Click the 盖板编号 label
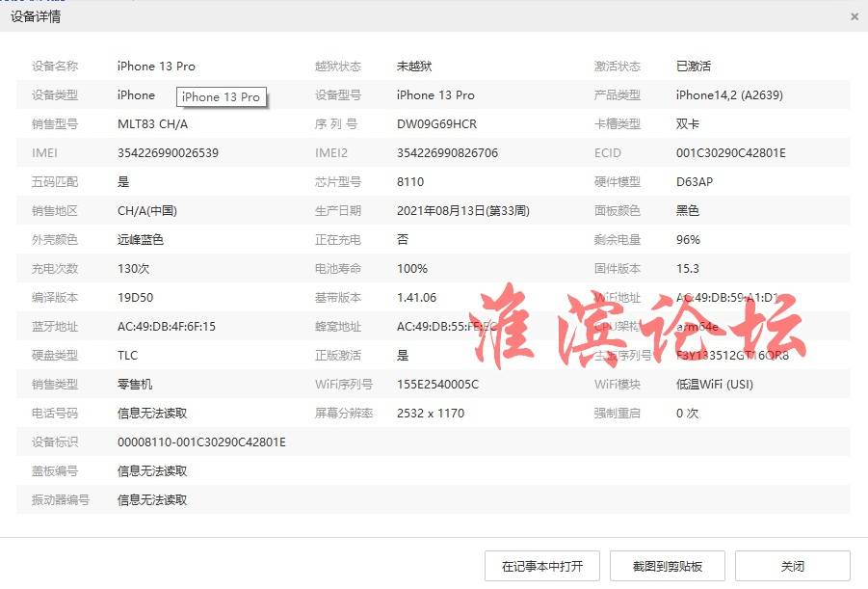 tap(54, 471)
